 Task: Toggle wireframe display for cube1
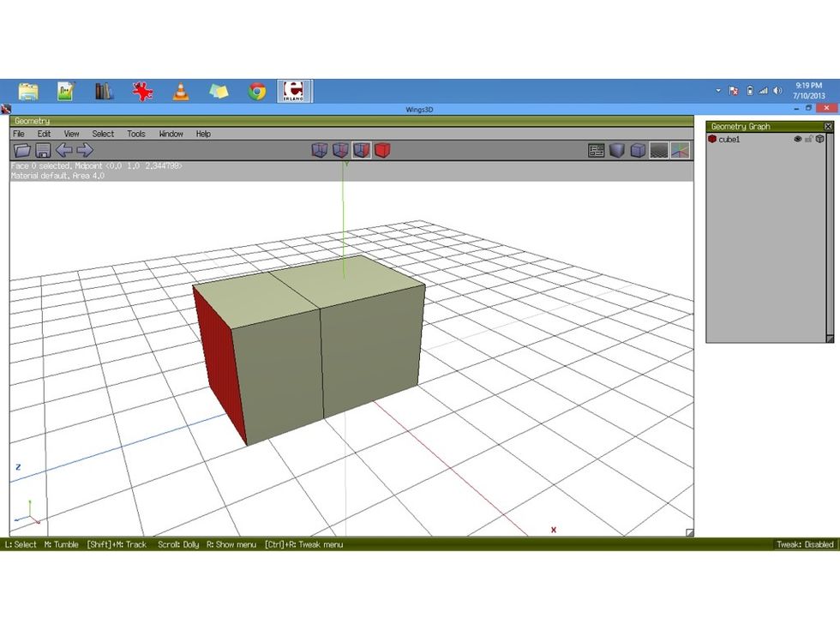click(820, 138)
